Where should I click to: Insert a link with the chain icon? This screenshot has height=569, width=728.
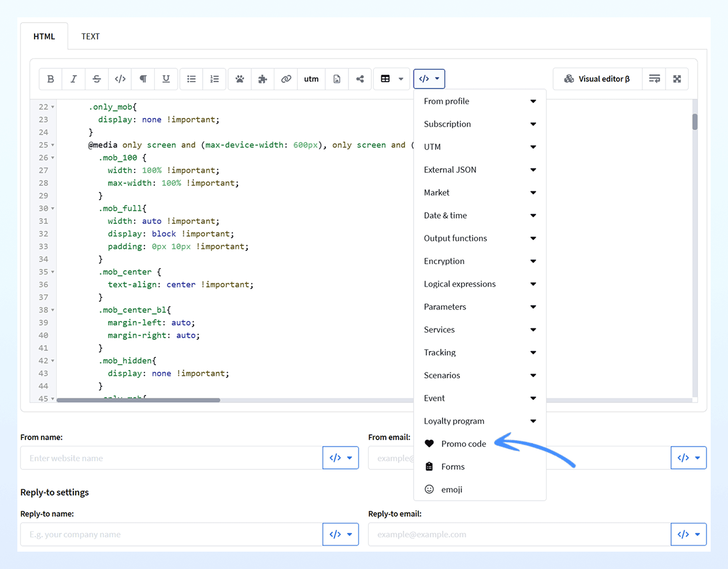coord(286,79)
